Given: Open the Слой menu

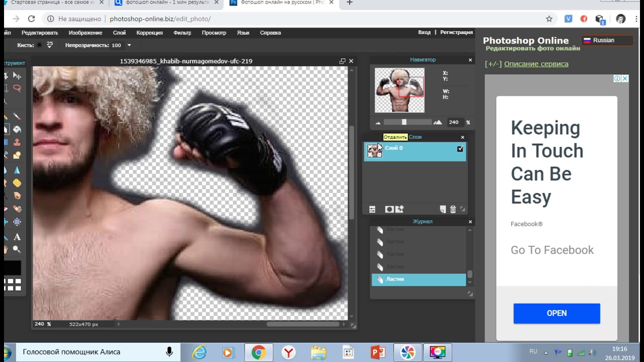Looking at the screenshot, I should point(119,33).
